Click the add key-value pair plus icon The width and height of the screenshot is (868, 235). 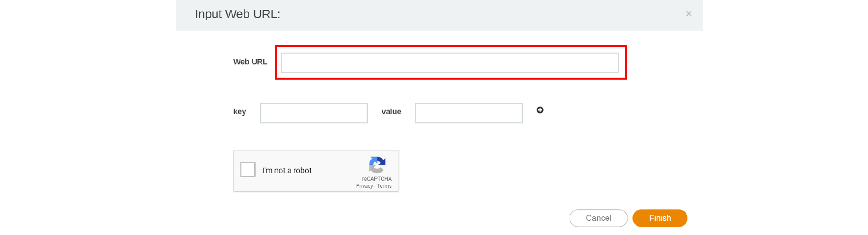tap(540, 110)
